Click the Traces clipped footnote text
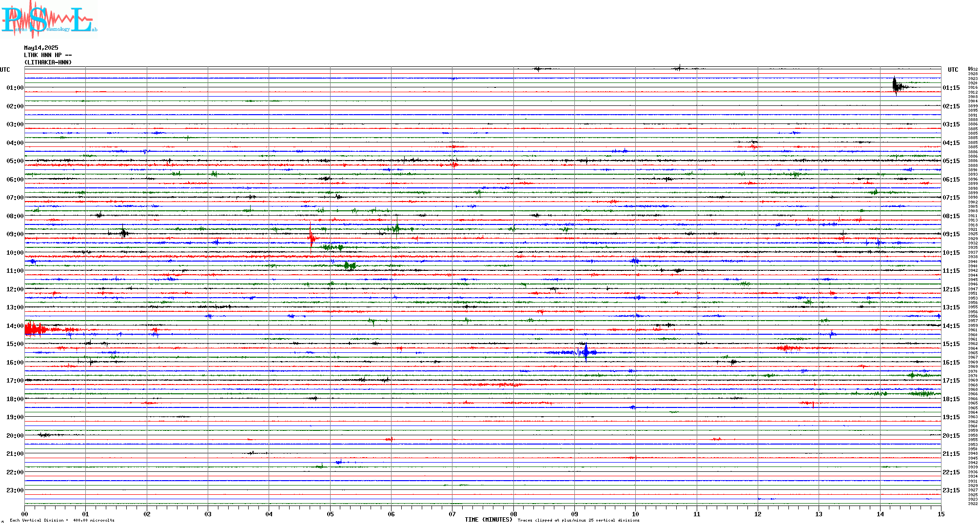This screenshot has width=980, height=527. point(578,520)
